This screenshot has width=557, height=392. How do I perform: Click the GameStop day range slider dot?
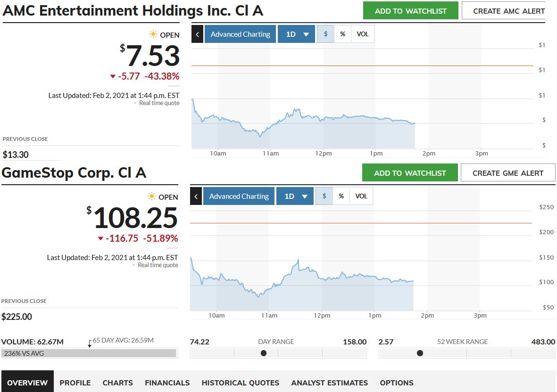pyautogui.click(x=264, y=353)
